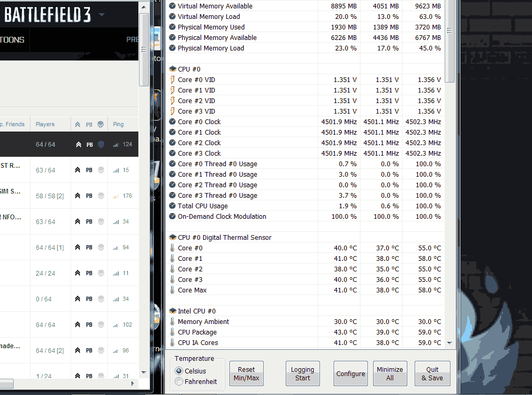The height and width of the screenshot is (395, 532).
Task: Sort servers by ranked chevron column icon
Action: 78,125
